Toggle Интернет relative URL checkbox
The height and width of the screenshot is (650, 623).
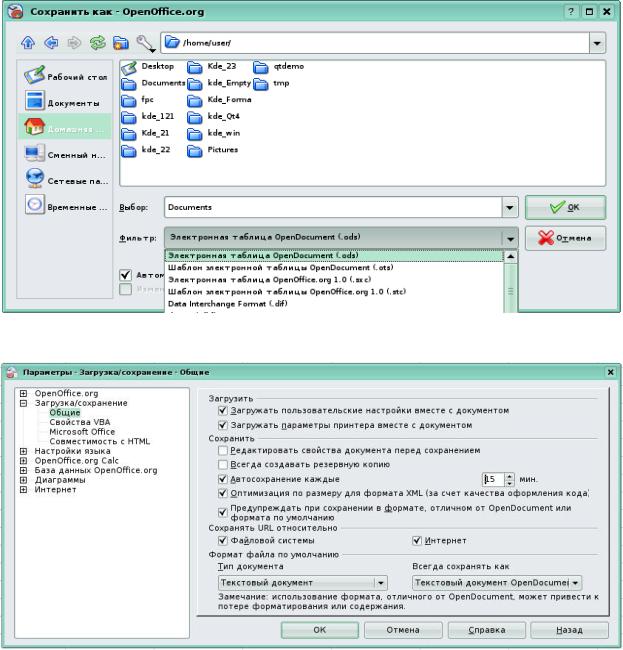pyautogui.click(x=417, y=540)
